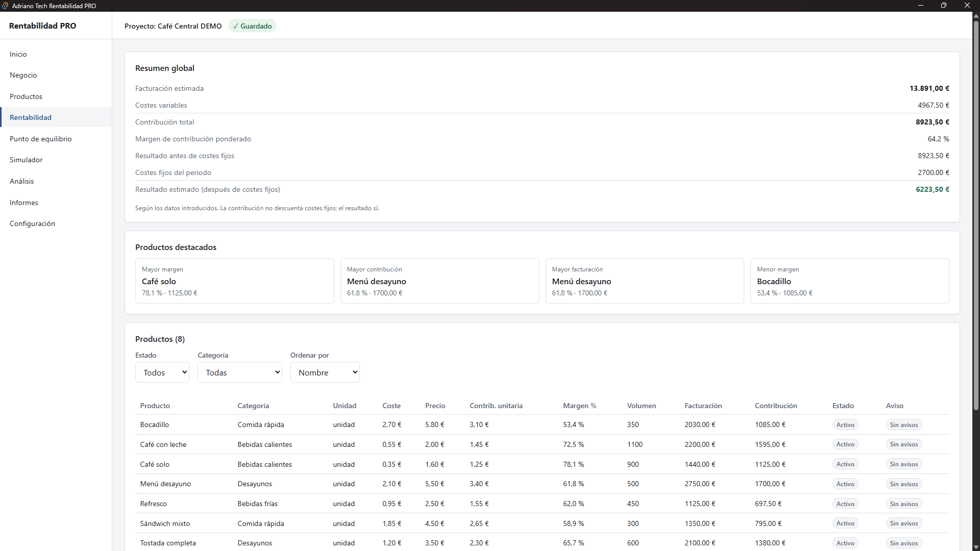Open the Categoría filter dropdown
This screenshot has height=551, width=980.
coord(240,372)
